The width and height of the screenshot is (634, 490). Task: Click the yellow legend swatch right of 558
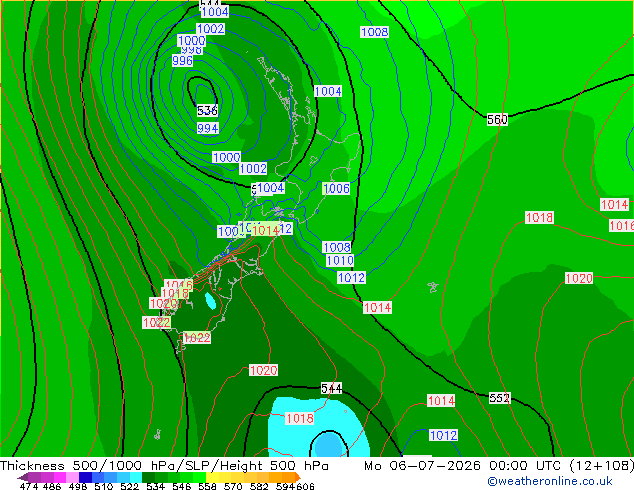[x=212, y=477]
